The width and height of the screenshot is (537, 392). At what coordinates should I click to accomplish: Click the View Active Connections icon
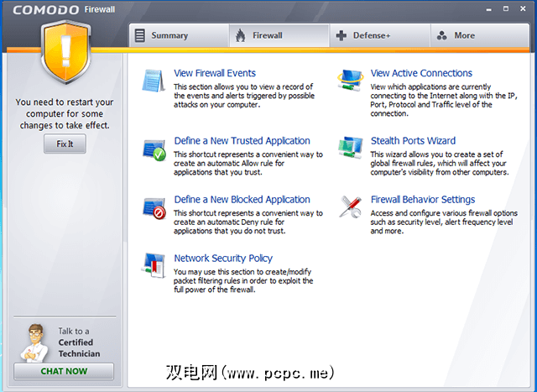(350, 81)
